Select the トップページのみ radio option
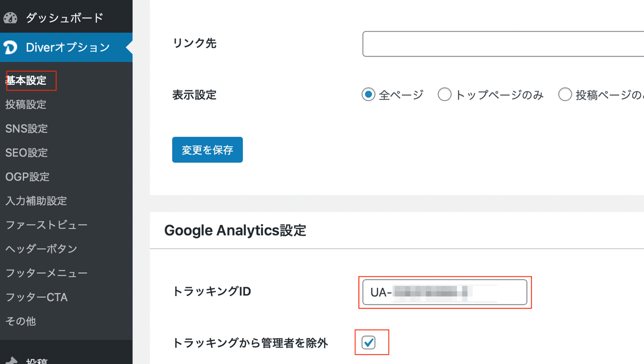644x364 pixels. point(445,95)
